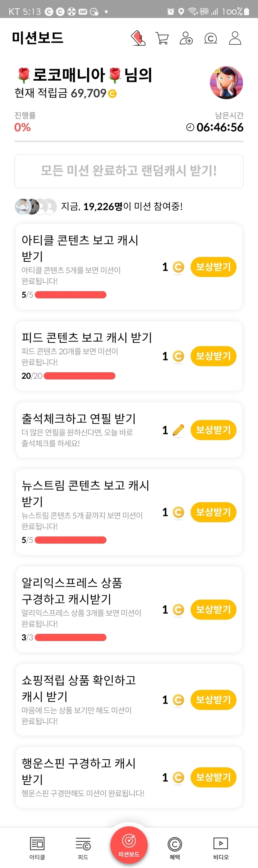The height and width of the screenshot is (868, 258).
Task: Open the shopping cart
Action: [162, 38]
